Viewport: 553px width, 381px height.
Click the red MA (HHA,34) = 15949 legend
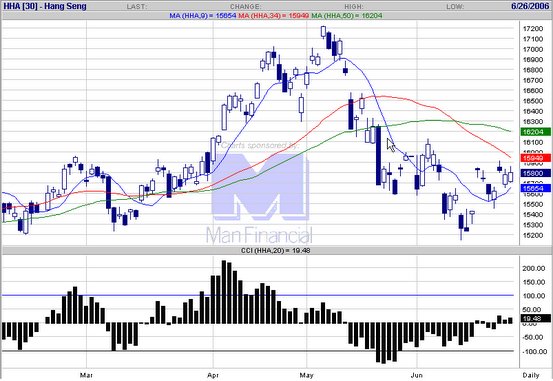pyautogui.click(x=274, y=16)
